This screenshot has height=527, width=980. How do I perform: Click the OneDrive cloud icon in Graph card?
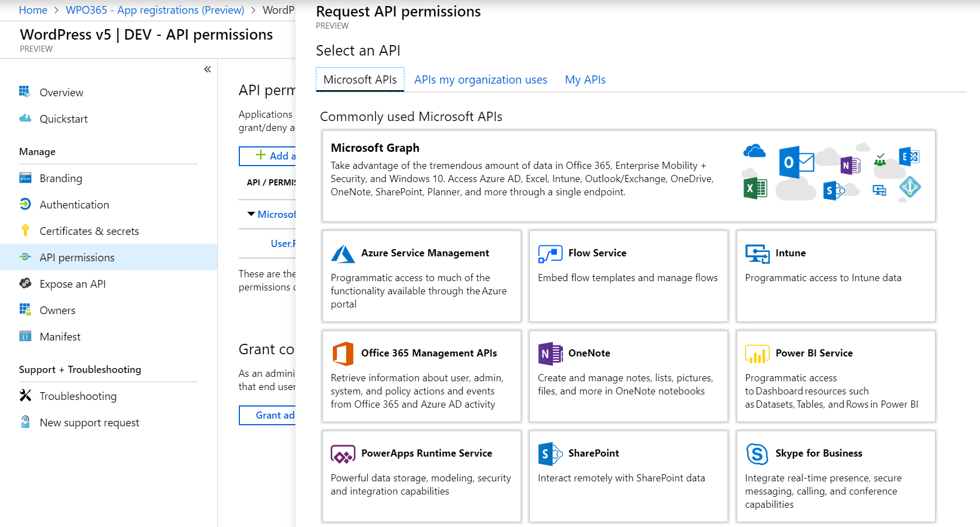pos(754,150)
